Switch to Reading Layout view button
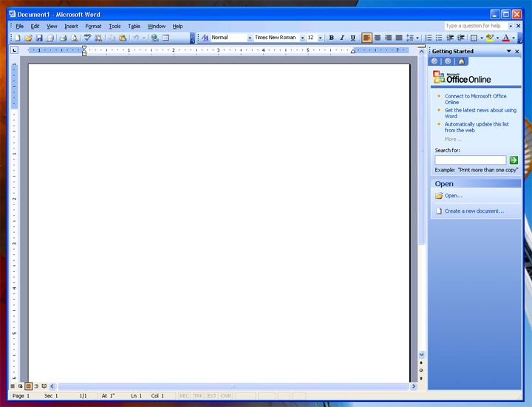Image resolution: width=532 pixels, height=407 pixels. tap(44, 386)
